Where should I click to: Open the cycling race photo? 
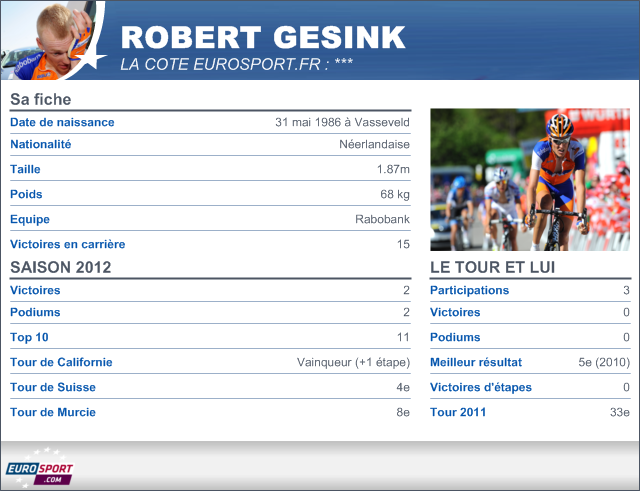point(530,180)
